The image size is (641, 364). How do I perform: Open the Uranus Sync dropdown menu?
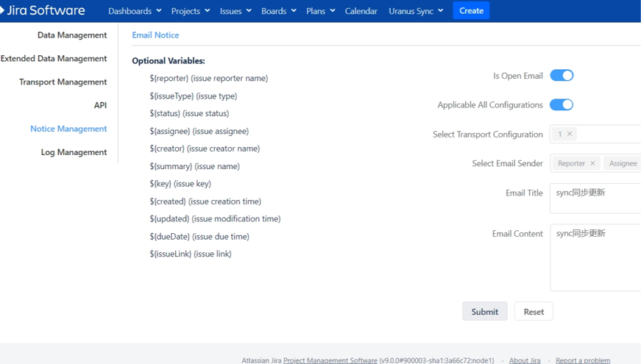(416, 11)
